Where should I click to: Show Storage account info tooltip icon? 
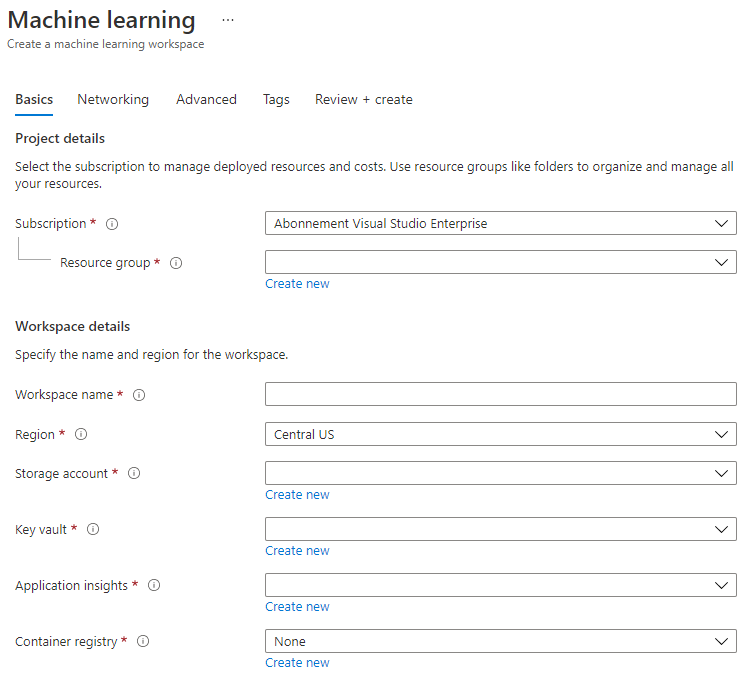134,474
